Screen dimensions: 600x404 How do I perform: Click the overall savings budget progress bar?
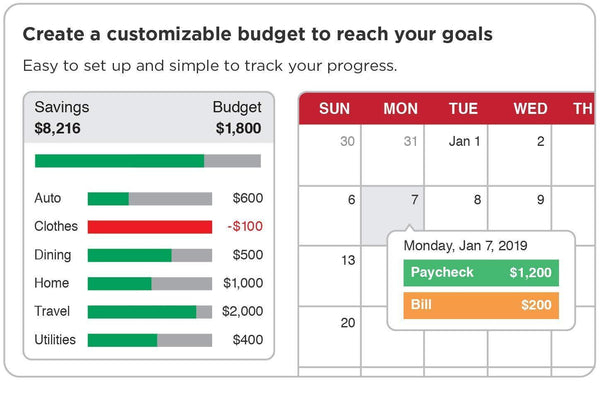(x=147, y=161)
